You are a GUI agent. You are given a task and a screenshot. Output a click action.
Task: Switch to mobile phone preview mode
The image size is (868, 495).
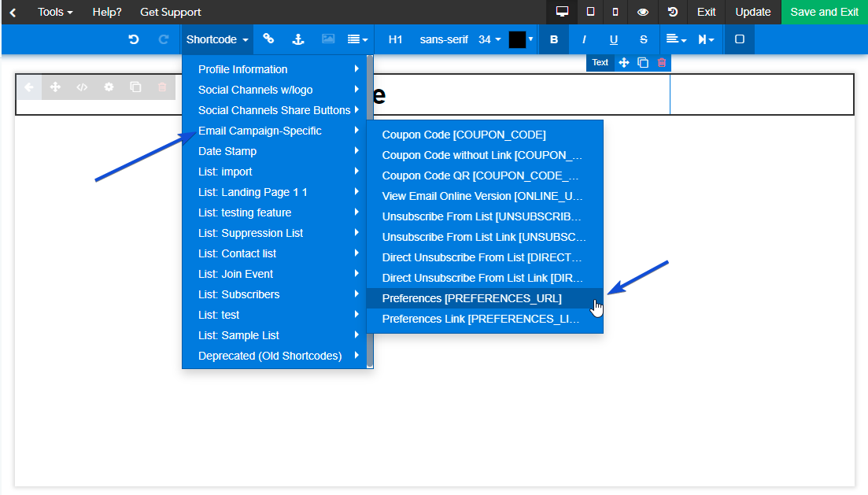[615, 12]
